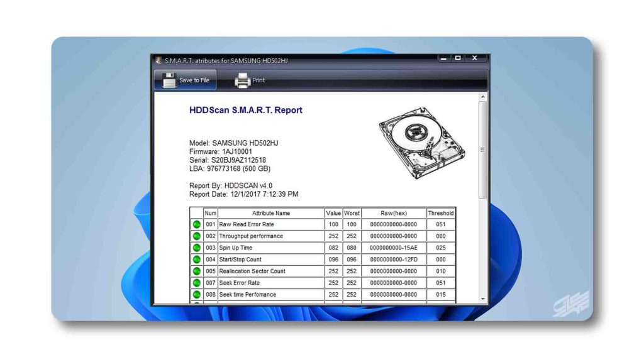Screen dimensions: 644x350
Task: Click the Reallocation Sector Count cell
Action: [x=271, y=271]
